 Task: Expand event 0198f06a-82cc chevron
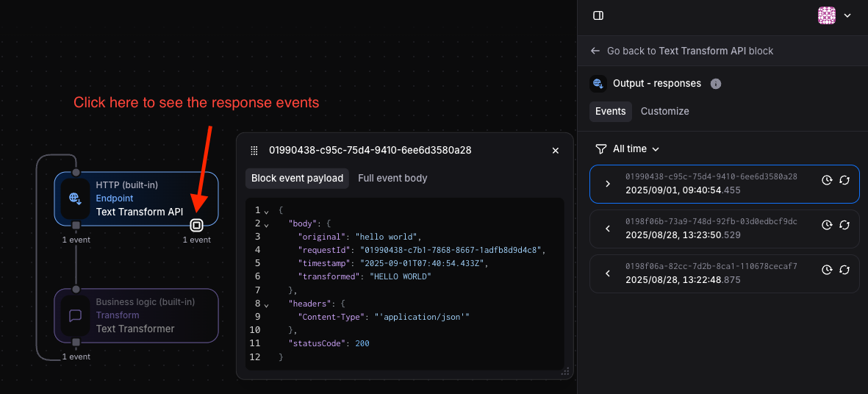pos(608,273)
